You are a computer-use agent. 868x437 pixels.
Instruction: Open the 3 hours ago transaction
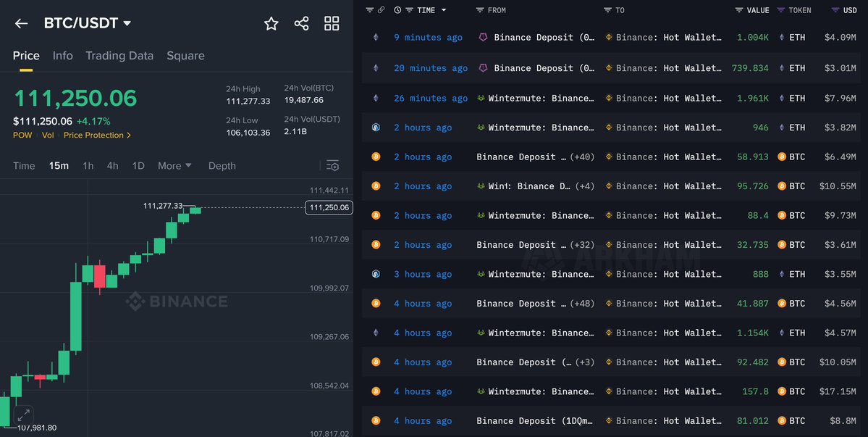pos(422,274)
